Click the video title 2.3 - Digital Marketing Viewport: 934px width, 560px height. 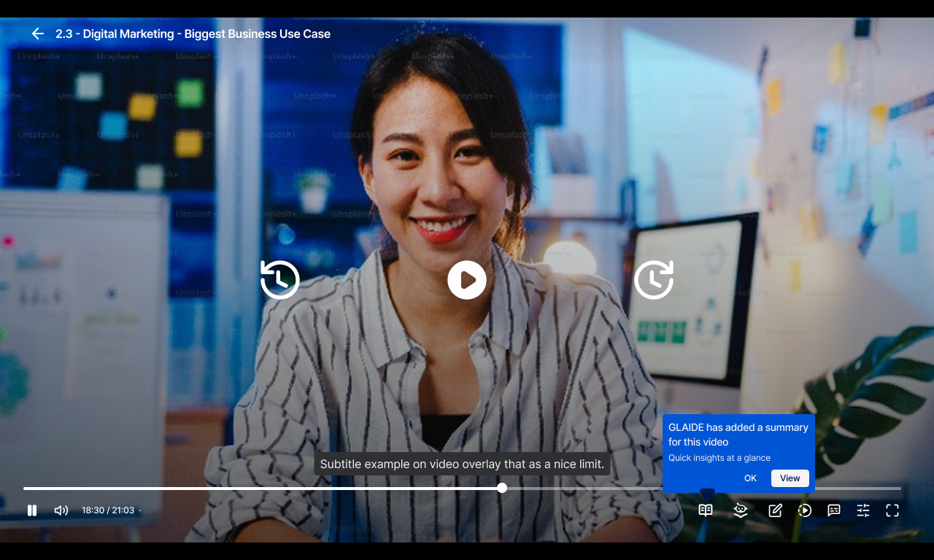pos(193,34)
